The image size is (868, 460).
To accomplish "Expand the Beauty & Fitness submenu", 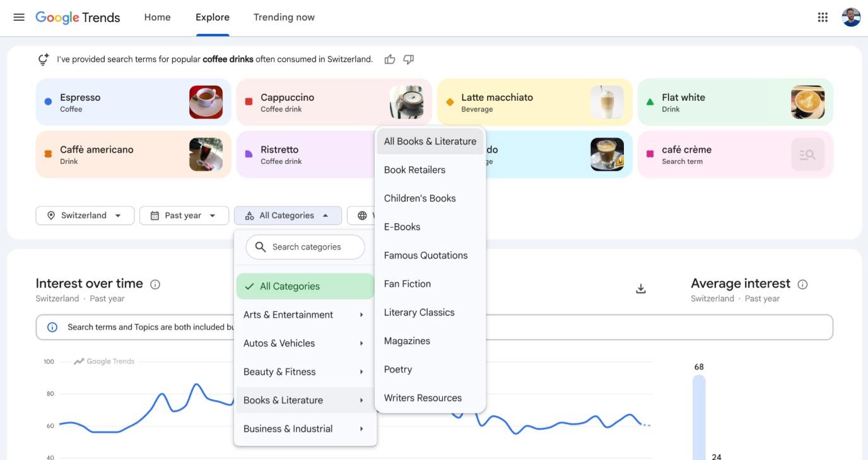I will point(305,372).
